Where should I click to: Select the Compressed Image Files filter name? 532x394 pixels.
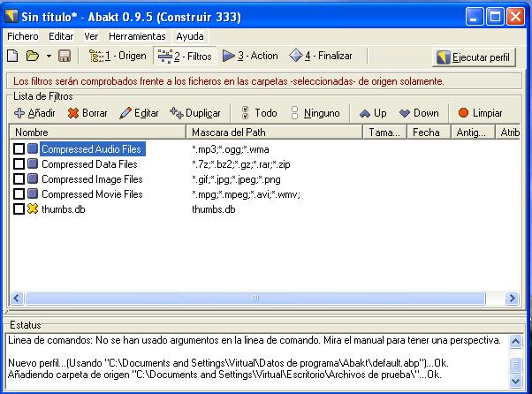tap(92, 179)
